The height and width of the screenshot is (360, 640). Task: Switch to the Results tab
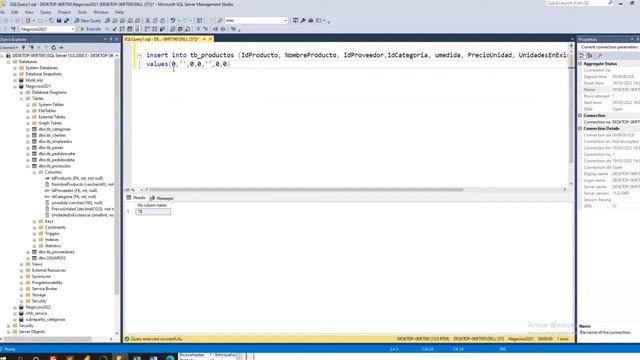(x=136, y=198)
